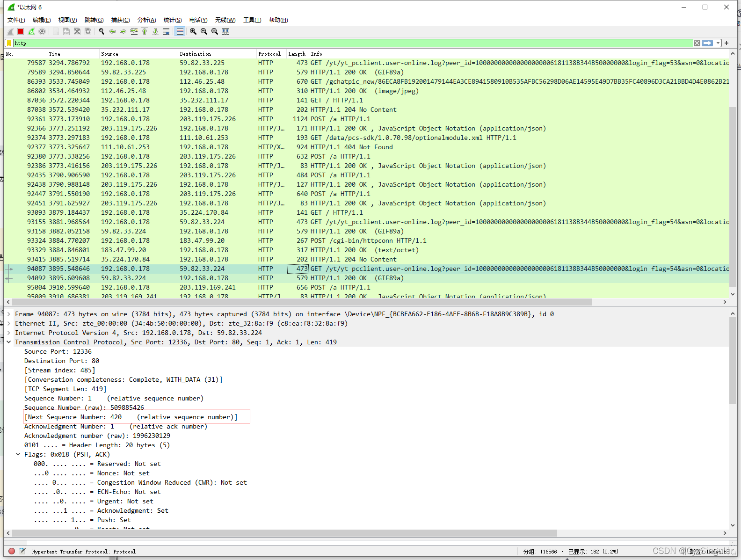Open capture options gear icon
741x560 pixels.
[x=42, y=31]
